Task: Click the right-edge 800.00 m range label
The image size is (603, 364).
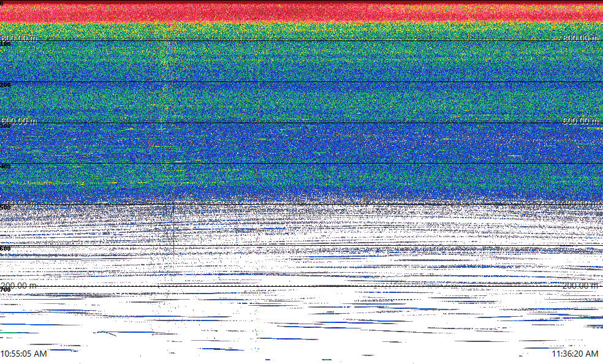Action: (581, 38)
